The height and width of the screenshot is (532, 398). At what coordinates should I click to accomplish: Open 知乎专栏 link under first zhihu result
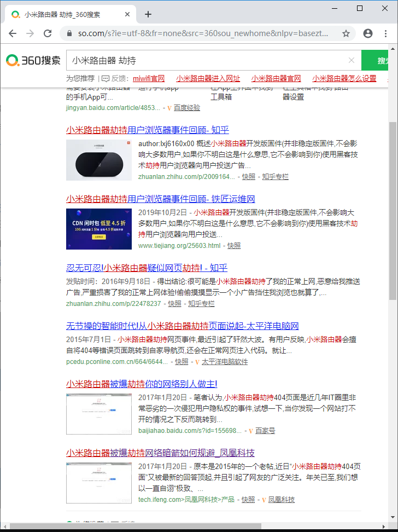click(276, 177)
